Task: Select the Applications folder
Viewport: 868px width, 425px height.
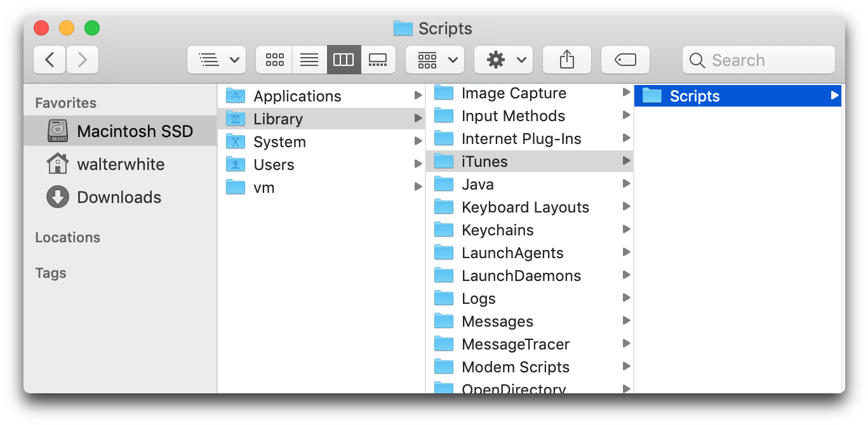Action: pos(297,96)
